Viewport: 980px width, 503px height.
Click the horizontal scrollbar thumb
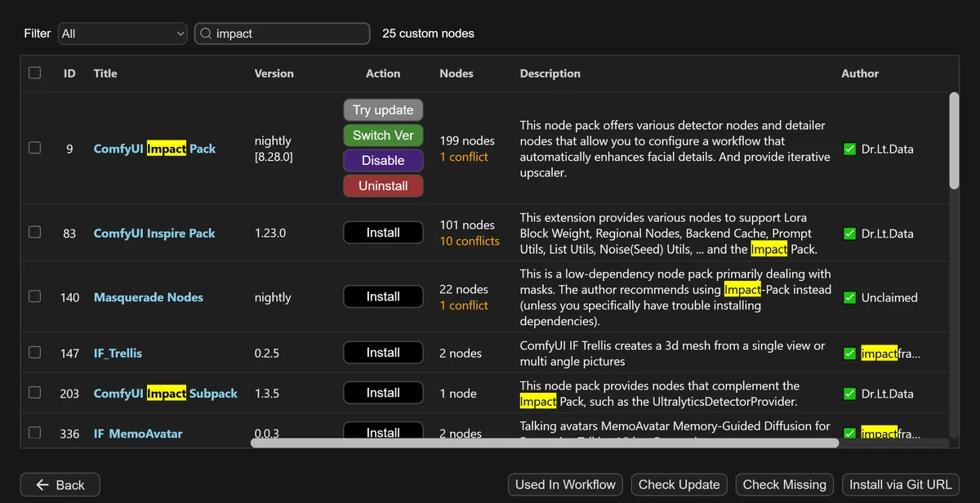(x=545, y=443)
